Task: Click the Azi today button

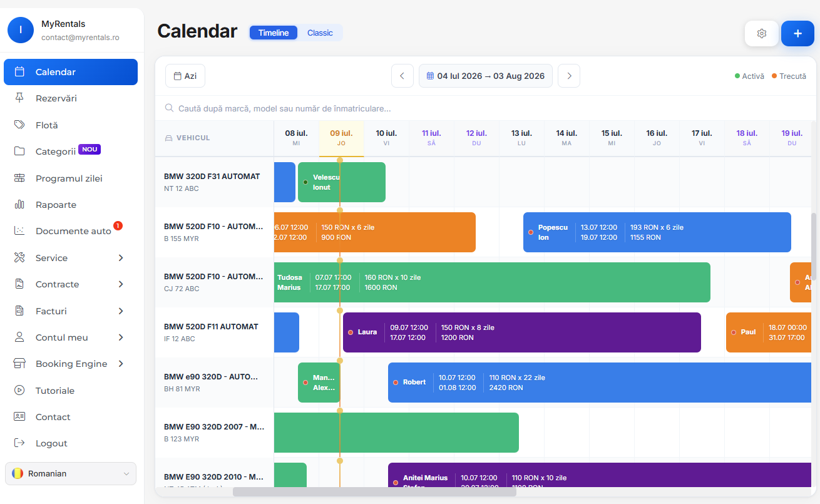Action: click(185, 76)
